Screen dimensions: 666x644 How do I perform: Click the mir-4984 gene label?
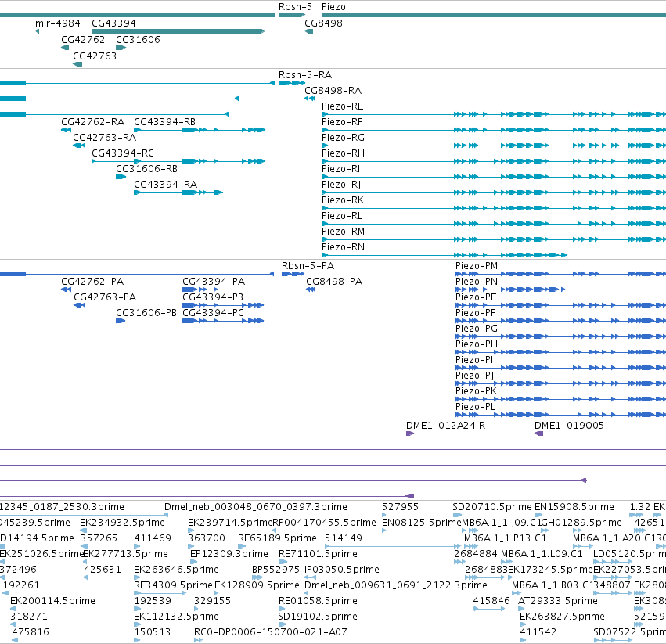57,23
